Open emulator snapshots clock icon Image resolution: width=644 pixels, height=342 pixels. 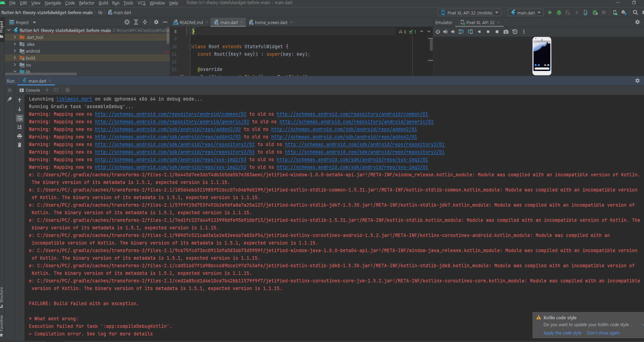515,32
